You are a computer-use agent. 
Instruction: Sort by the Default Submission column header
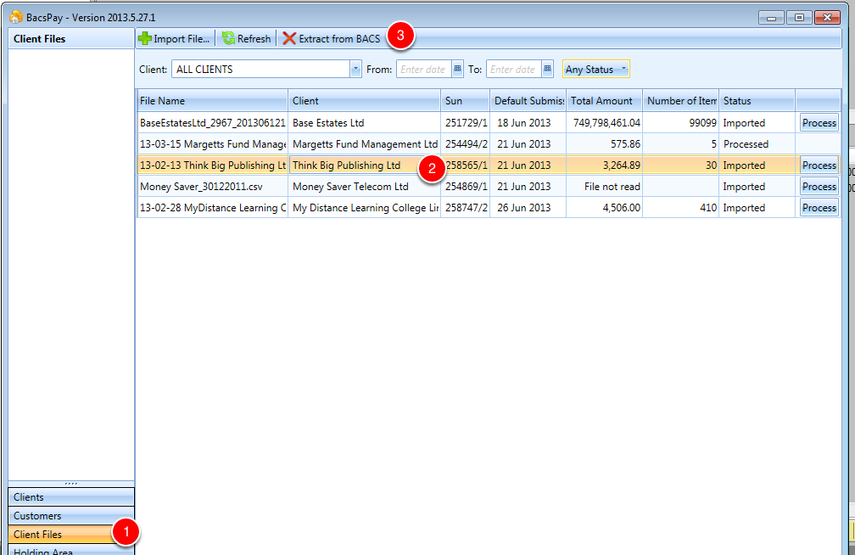(528, 101)
